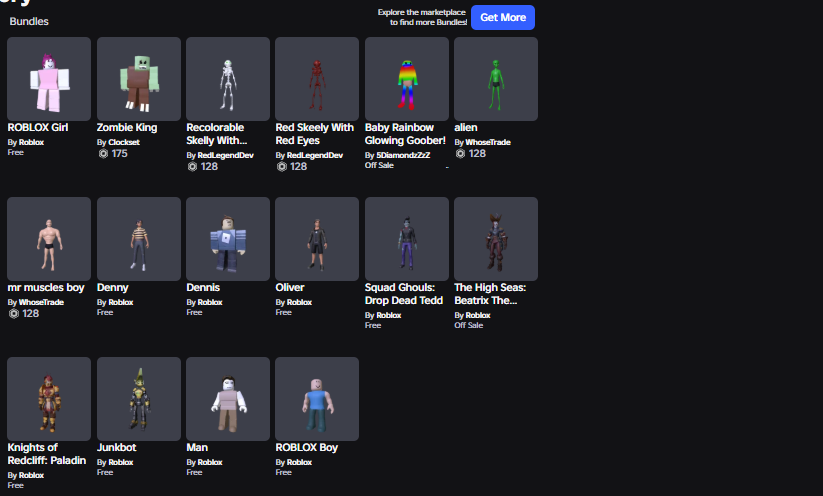Click the Free label under ROBLOX Girl

coord(16,152)
